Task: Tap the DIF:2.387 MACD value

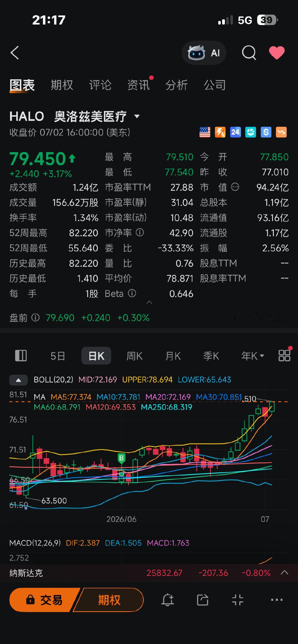Action: tap(83, 543)
